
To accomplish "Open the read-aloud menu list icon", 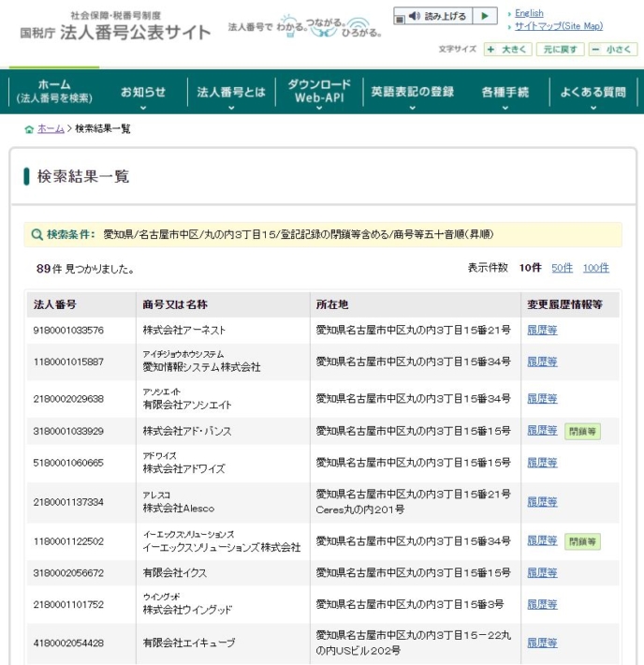I will pos(400,19).
